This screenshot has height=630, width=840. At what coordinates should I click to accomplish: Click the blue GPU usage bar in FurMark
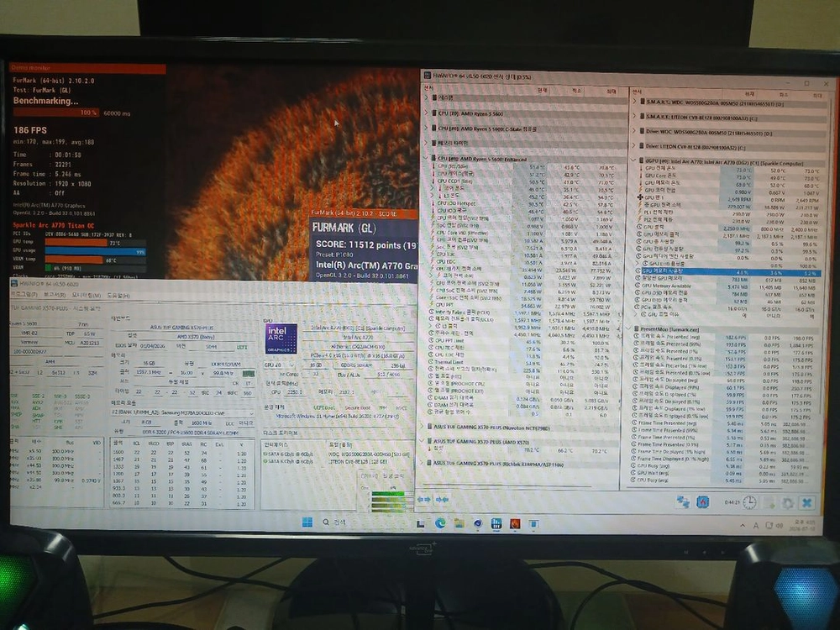[96, 251]
